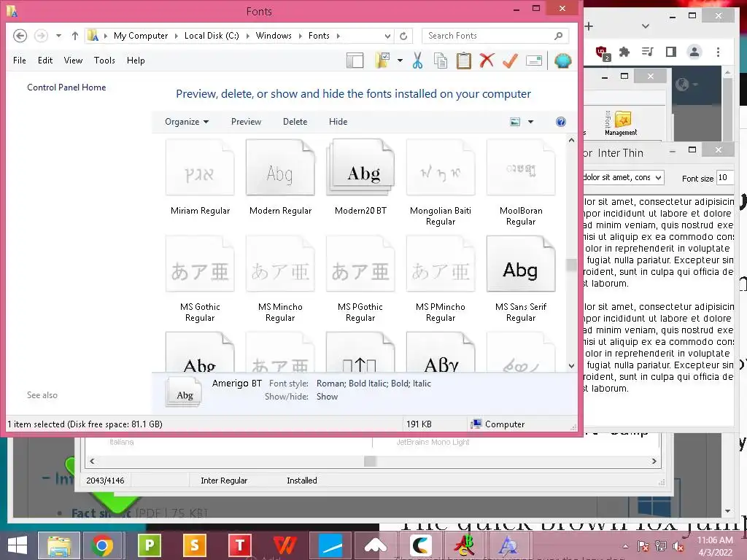Viewport: 747px width, 560px height.
Task: Click the Forward navigation arrow
Action: click(x=42, y=36)
